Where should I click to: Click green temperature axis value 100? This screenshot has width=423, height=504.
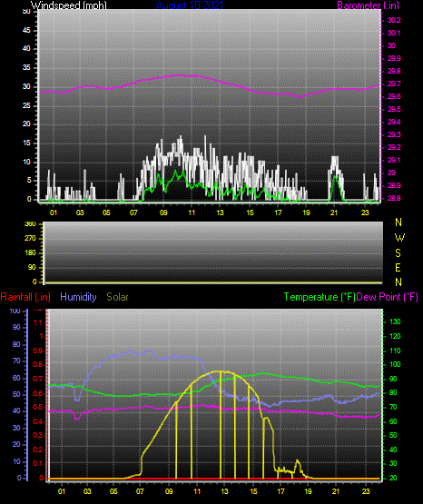coord(395,364)
